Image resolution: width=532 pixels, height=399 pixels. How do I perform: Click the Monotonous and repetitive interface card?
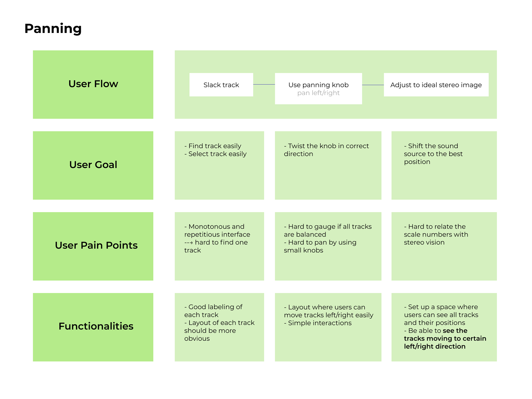[x=219, y=246]
